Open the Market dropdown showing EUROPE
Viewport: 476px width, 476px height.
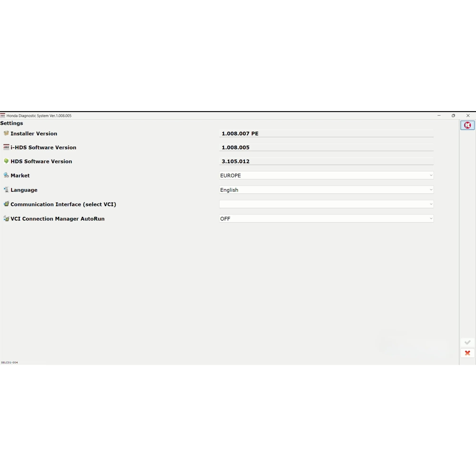tap(326, 175)
